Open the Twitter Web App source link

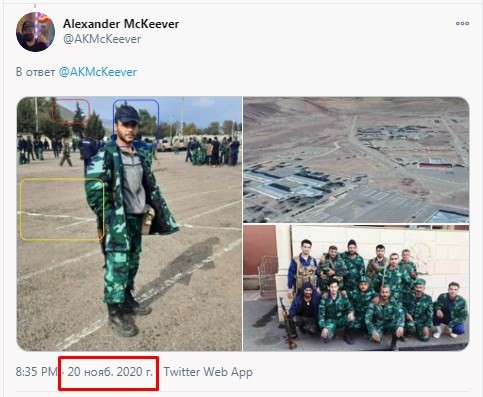point(208,372)
